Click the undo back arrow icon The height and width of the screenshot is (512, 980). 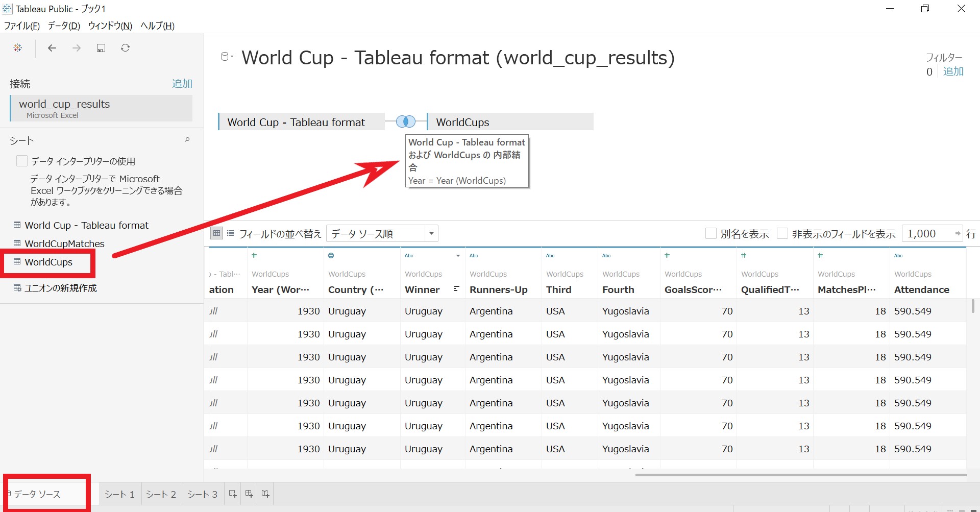(52, 47)
